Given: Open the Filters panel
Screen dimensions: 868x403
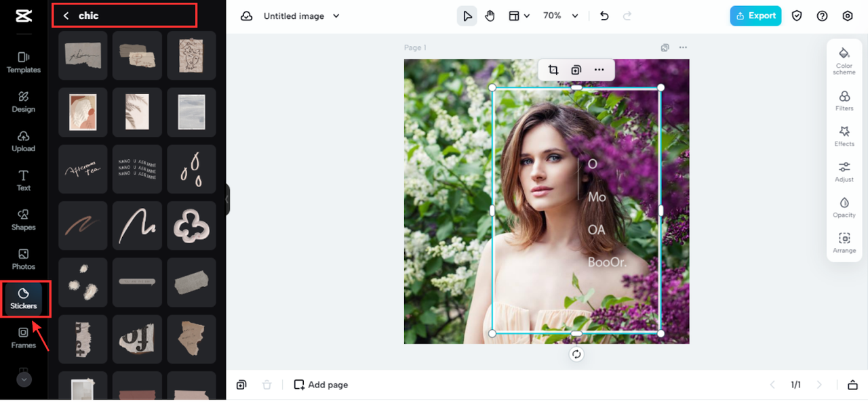Looking at the screenshot, I should pyautogui.click(x=844, y=100).
